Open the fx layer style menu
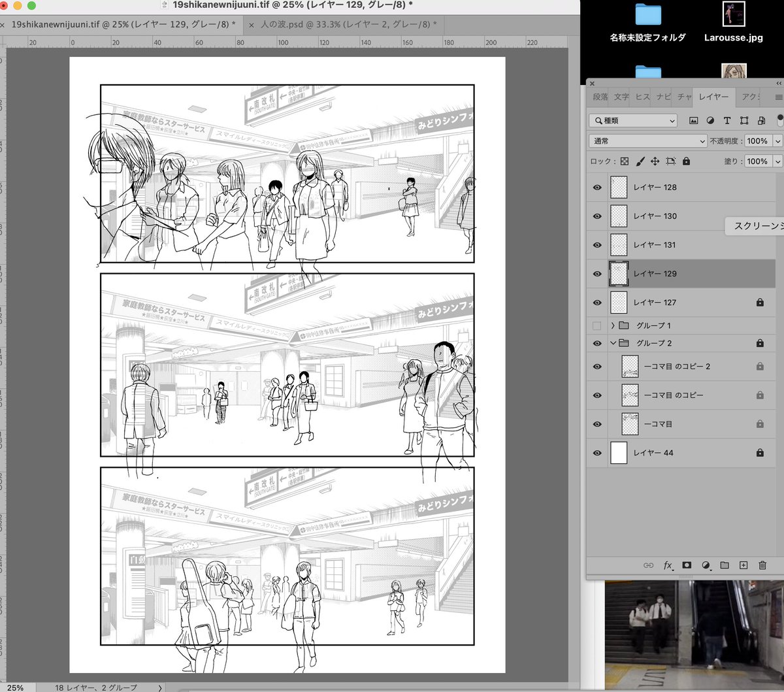Screen dimensions: 784x692 point(668,565)
